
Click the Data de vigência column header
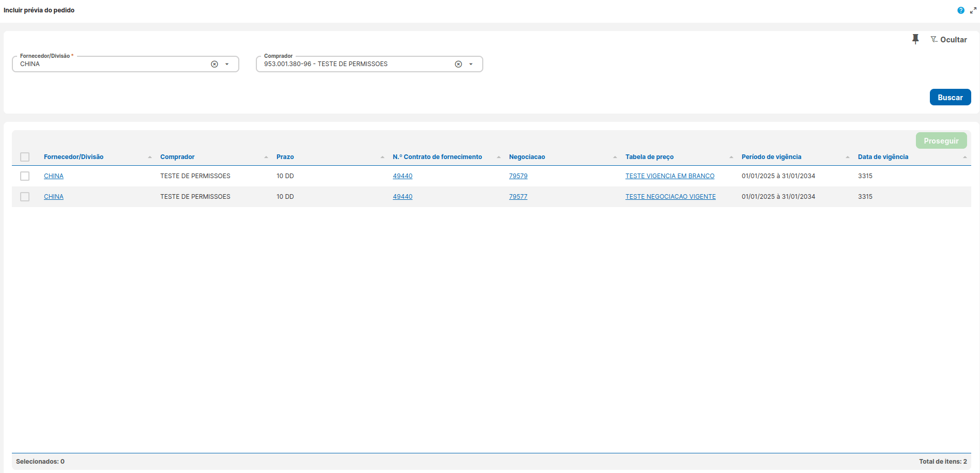[x=883, y=157]
